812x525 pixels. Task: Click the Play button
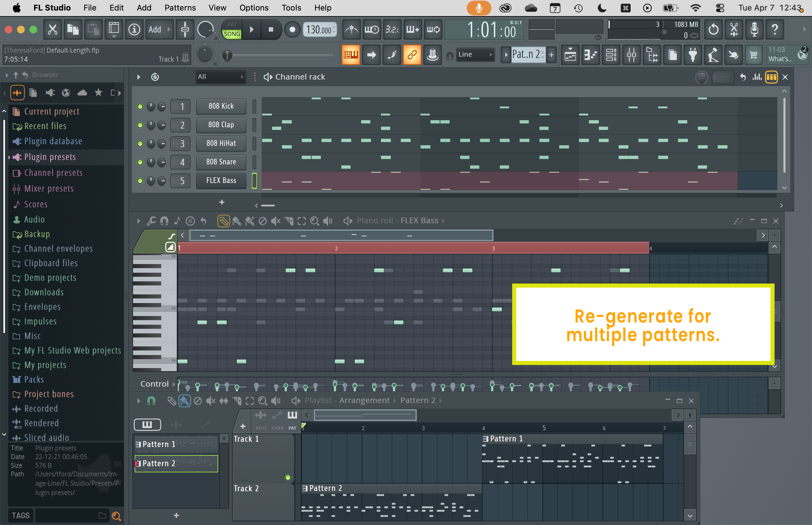[x=252, y=30]
